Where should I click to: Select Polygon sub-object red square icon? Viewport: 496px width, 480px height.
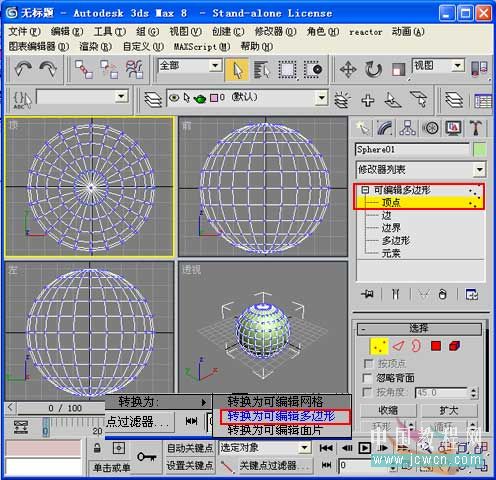[436, 346]
